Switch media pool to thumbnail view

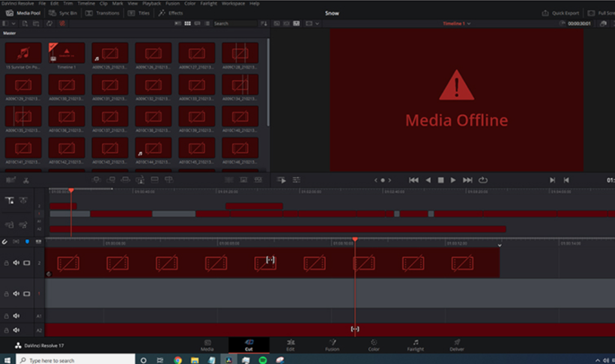pos(187,23)
